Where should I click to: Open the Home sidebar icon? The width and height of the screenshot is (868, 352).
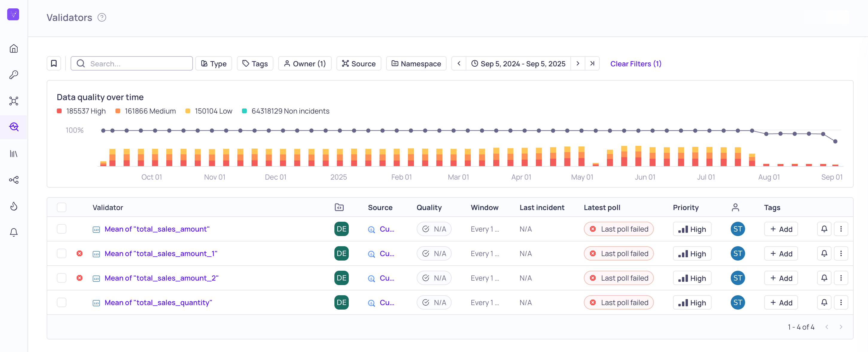pyautogui.click(x=13, y=48)
